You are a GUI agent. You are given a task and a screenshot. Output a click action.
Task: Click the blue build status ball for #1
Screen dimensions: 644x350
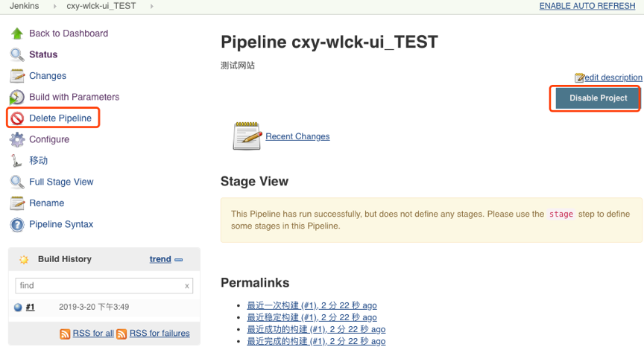(18, 307)
